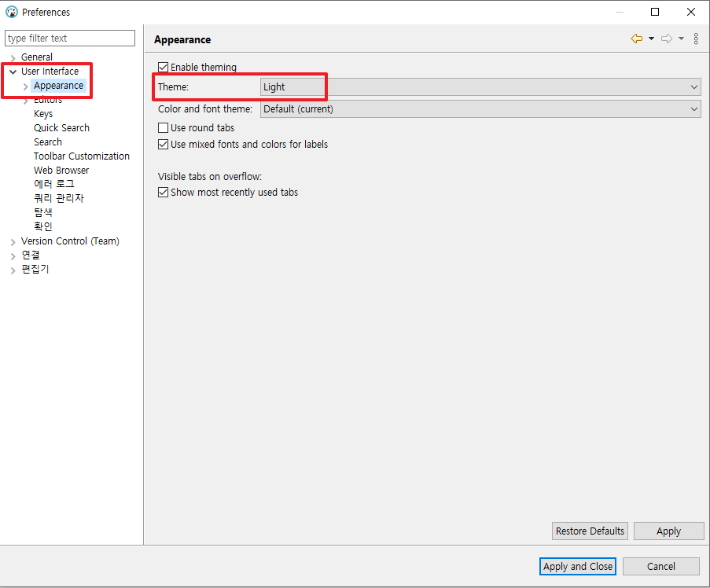Expand the Appearance tree node
The height and width of the screenshot is (588, 710).
(25, 86)
